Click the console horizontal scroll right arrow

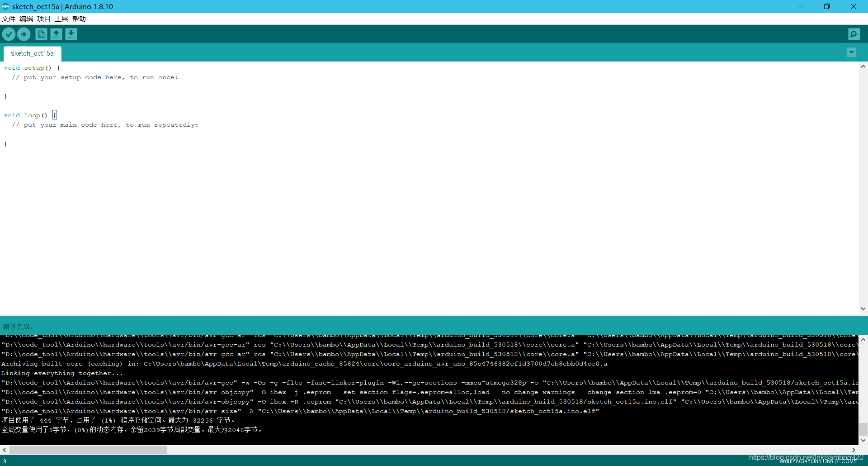click(854, 450)
